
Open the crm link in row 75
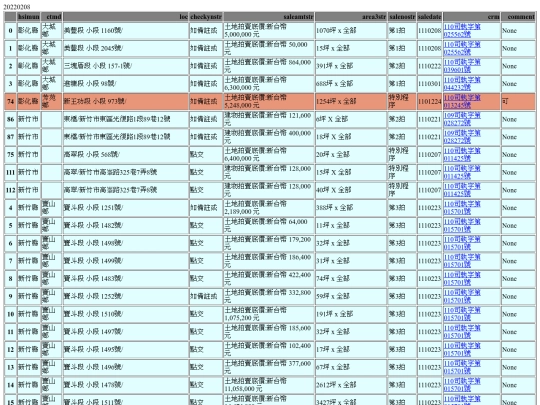[462, 155]
